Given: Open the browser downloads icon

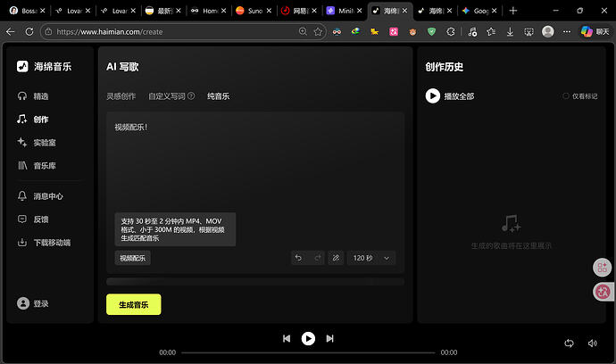Looking at the screenshot, I should pos(510,32).
